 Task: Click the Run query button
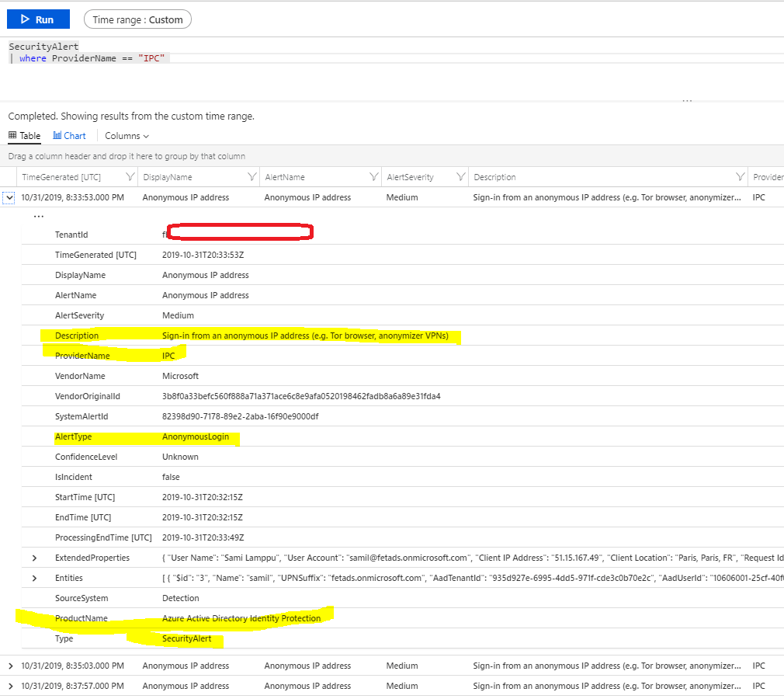[x=38, y=19]
